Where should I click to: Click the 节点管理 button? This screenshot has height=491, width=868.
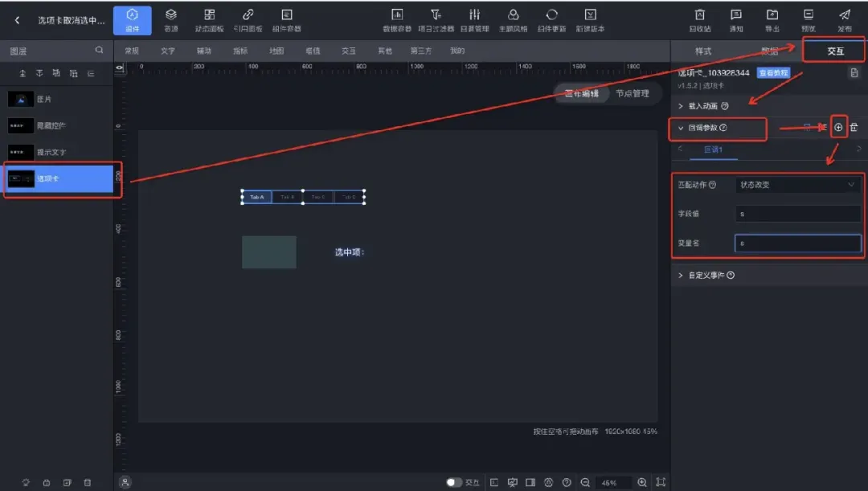[x=633, y=93]
